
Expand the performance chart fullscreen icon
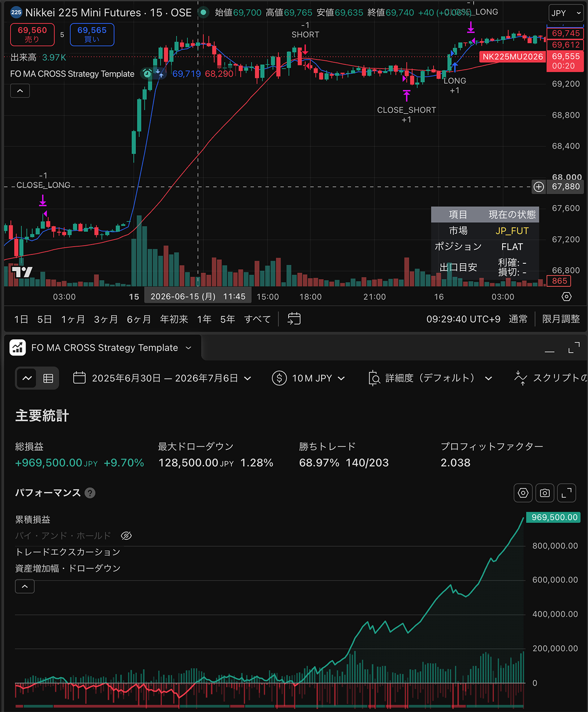[x=566, y=493]
